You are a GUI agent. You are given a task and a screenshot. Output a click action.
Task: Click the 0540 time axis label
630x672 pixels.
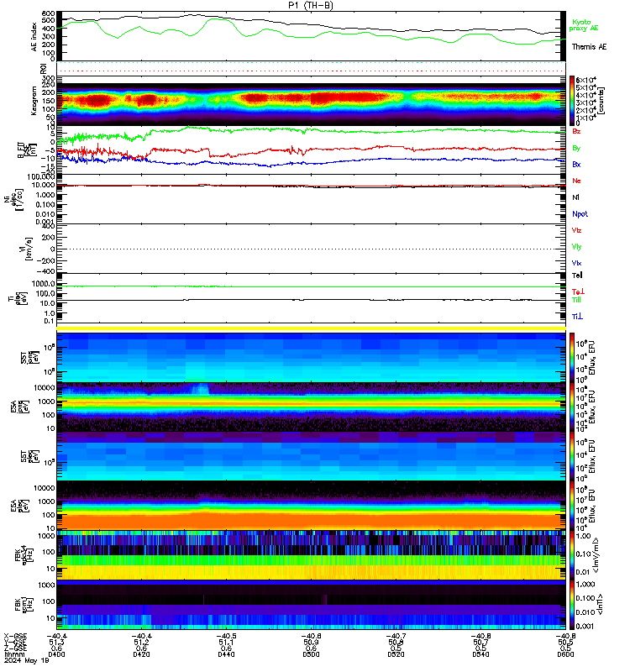click(480, 654)
